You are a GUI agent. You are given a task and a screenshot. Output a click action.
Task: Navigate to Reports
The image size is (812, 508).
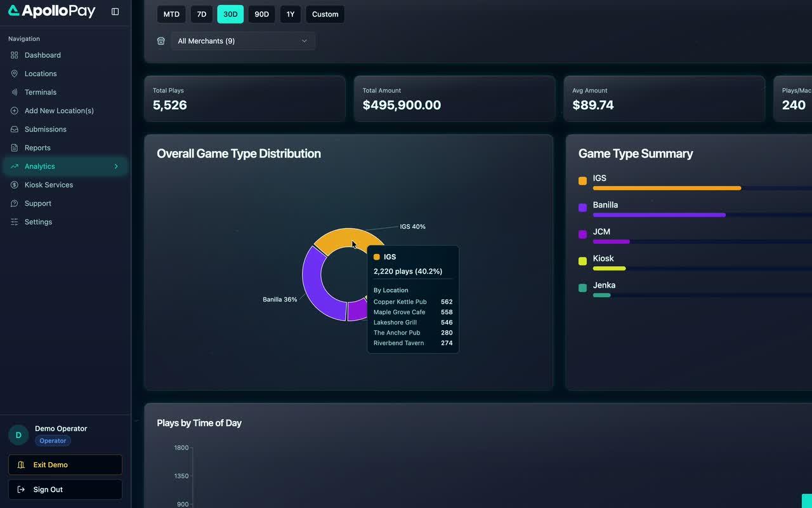click(x=65, y=148)
